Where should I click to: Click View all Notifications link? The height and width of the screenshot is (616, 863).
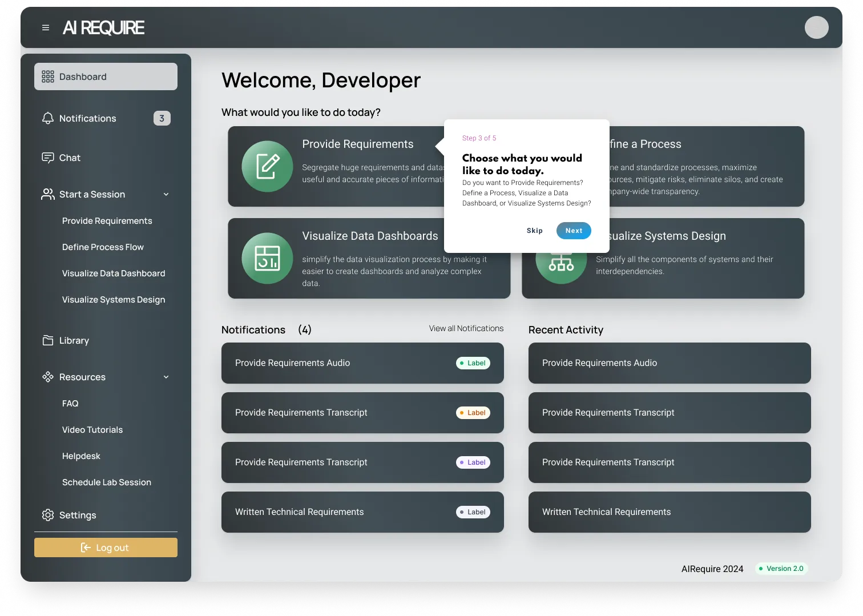click(x=466, y=328)
